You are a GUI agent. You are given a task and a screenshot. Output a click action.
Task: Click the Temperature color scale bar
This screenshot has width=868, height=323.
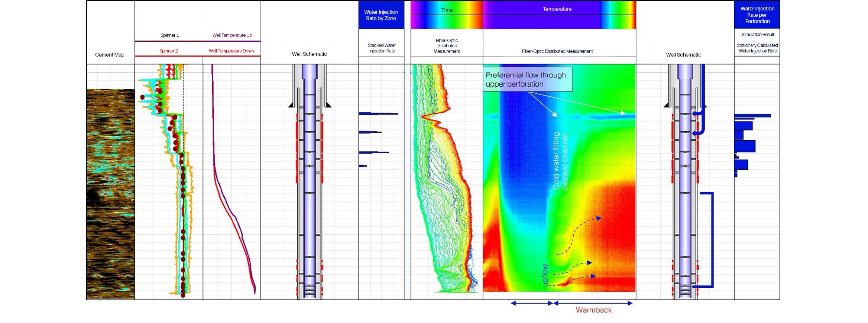point(559,15)
